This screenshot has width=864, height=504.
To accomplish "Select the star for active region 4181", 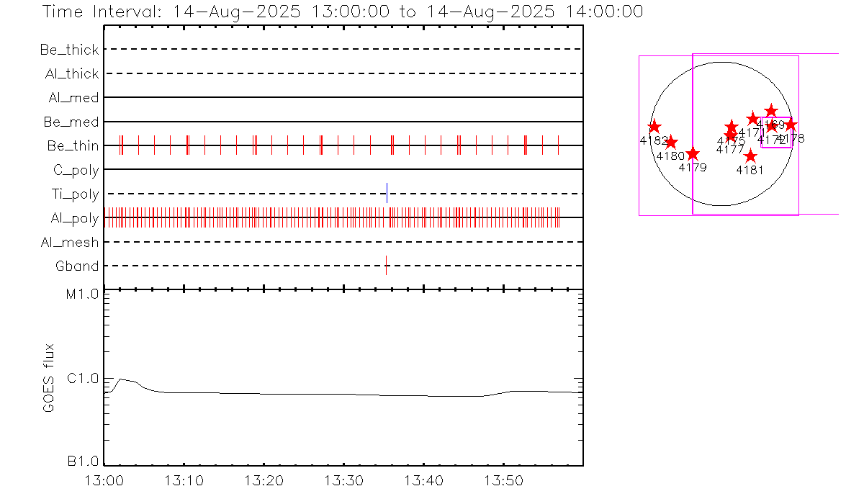I will click(x=750, y=156).
